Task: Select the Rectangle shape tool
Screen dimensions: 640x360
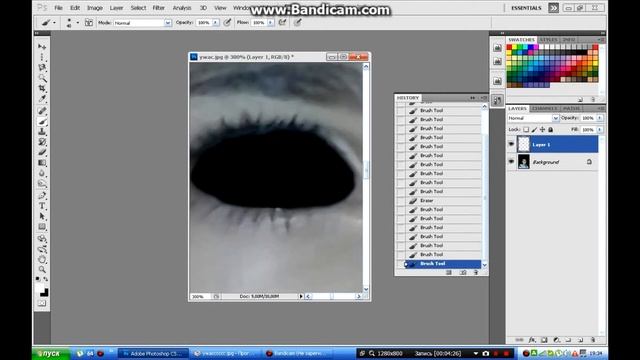Action: pyautogui.click(x=42, y=227)
